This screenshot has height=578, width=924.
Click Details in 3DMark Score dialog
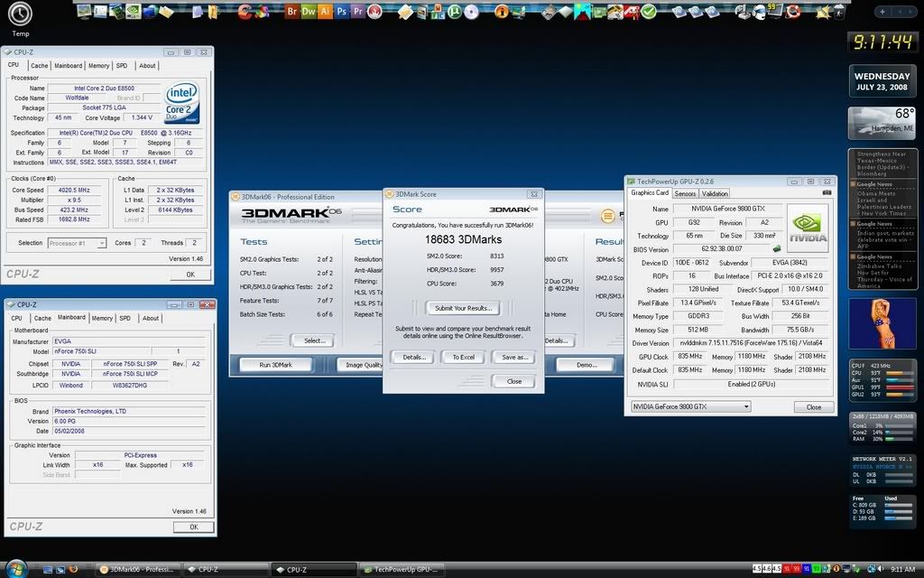[x=414, y=357]
